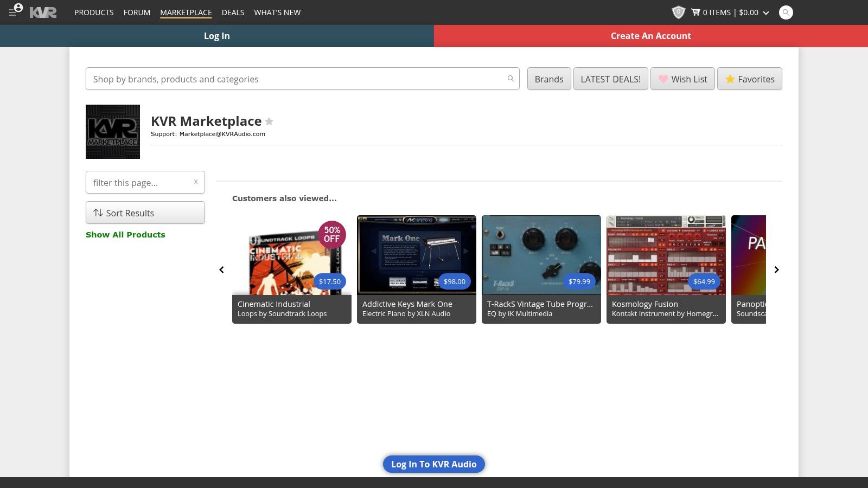Open Addictive Keys Mark One thumbnail

pyautogui.click(x=417, y=255)
